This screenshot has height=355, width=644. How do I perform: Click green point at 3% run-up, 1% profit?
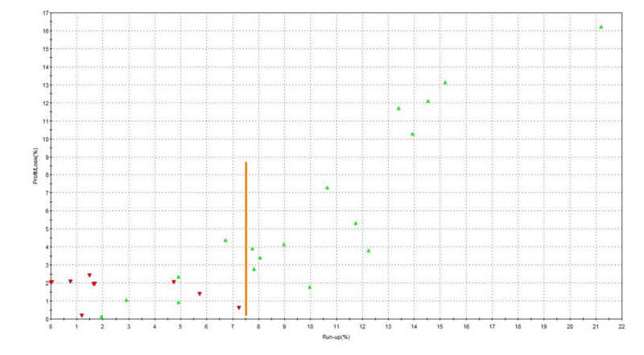[x=126, y=300]
